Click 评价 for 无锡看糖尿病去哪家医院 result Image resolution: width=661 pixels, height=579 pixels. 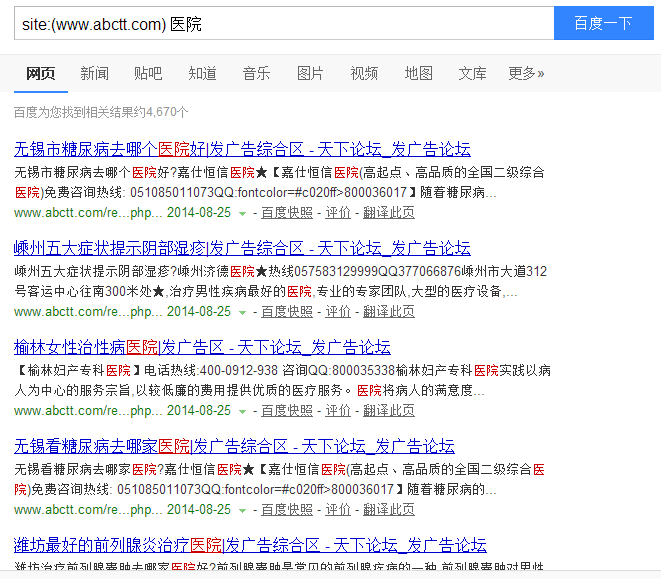[338, 509]
